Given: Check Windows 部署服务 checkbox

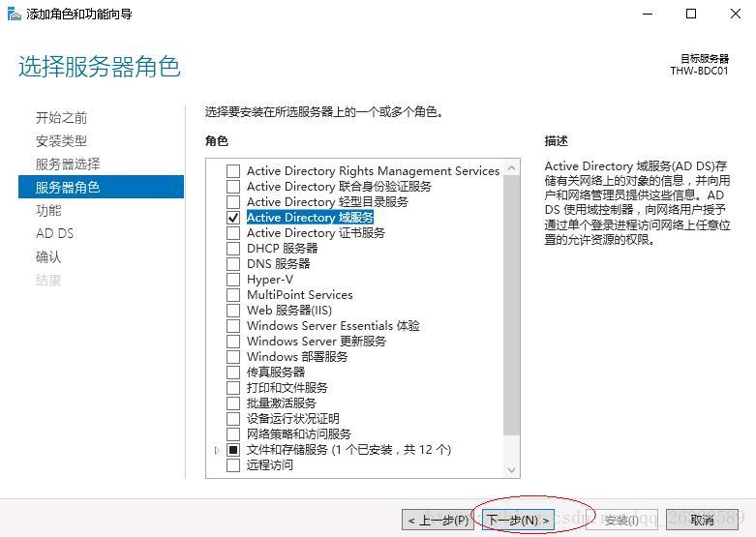Looking at the screenshot, I should (233, 357).
